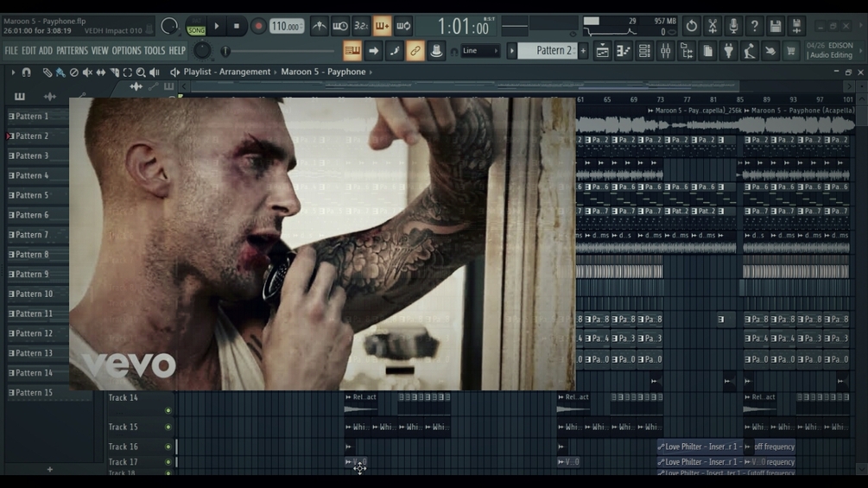Viewport: 868px width, 488px height.
Task: Open the Playlist view icon
Action: point(602,51)
